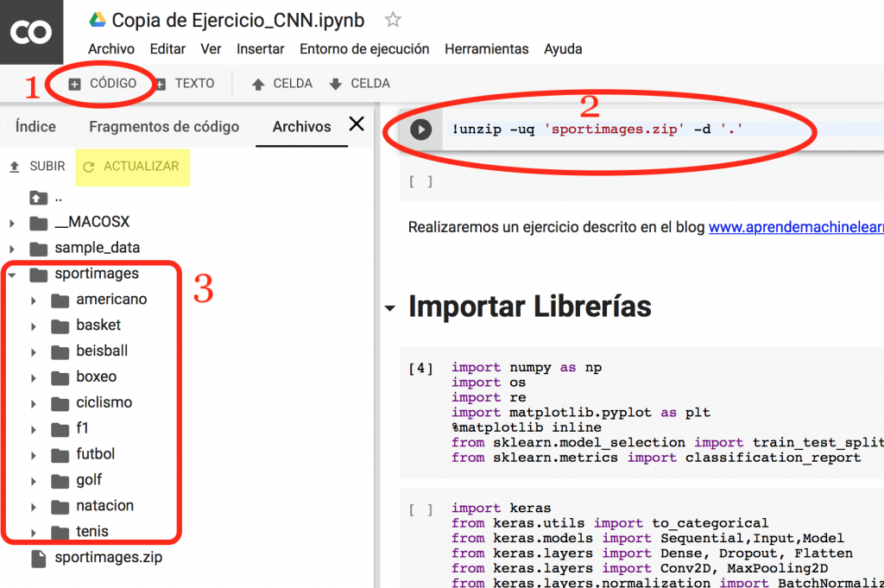
Task: Close the file browser panel
Action: 357,123
